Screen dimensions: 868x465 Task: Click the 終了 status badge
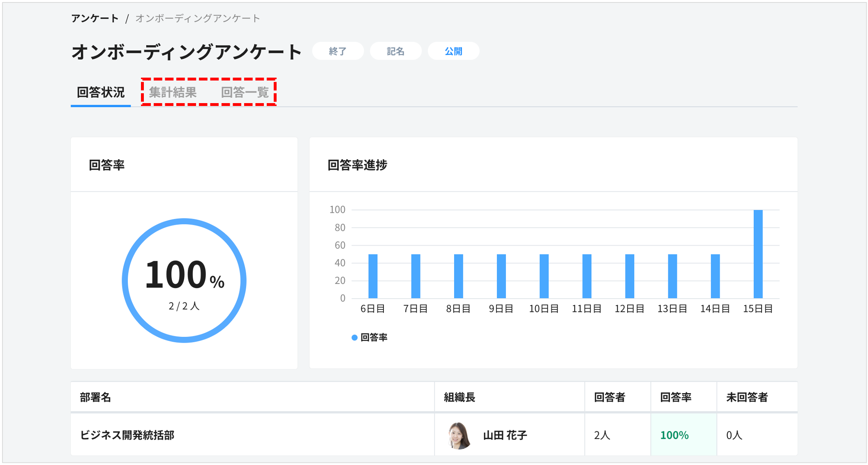tap(337, 51)
